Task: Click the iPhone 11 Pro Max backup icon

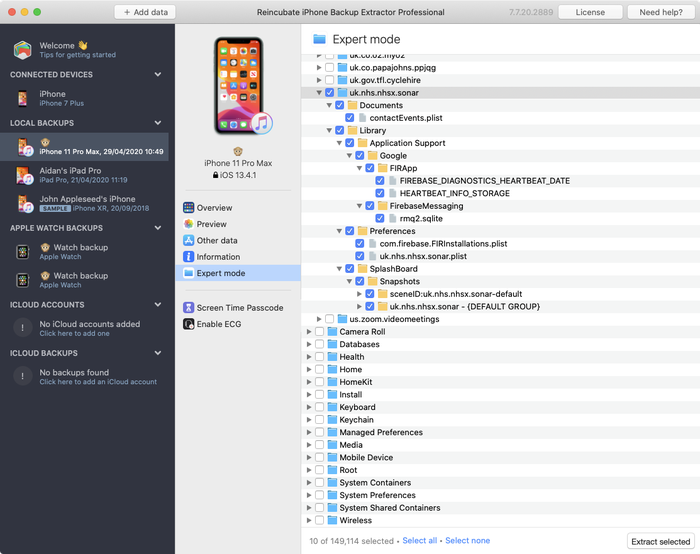Action: [25, 147]
